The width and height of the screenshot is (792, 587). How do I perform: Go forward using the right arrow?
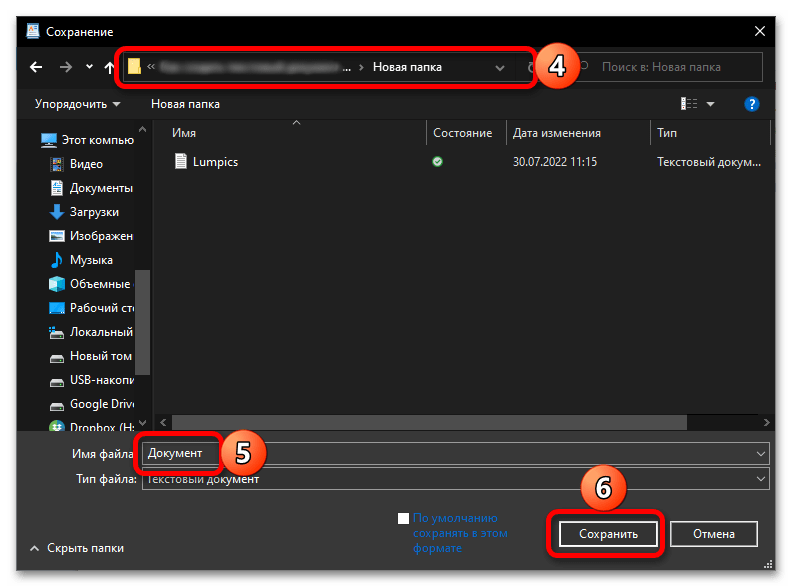point(66,67)
